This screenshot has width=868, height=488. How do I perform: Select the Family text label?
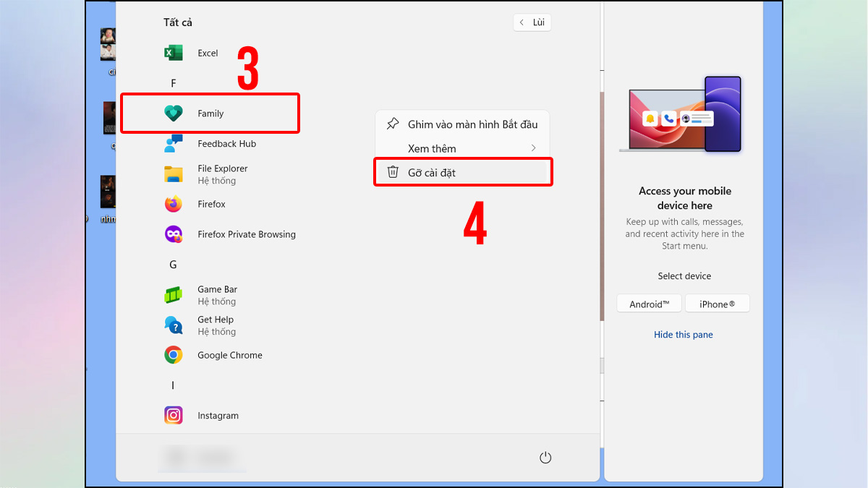point(210,114)
